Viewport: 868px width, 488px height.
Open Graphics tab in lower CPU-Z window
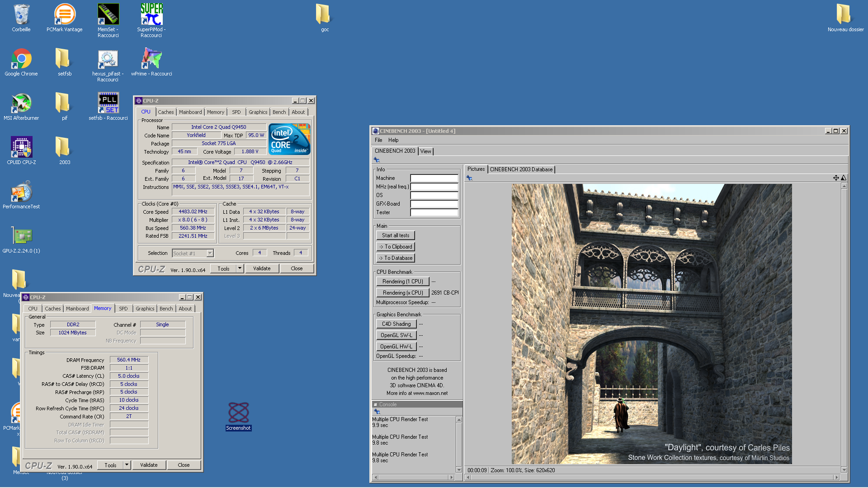(145, 309)
